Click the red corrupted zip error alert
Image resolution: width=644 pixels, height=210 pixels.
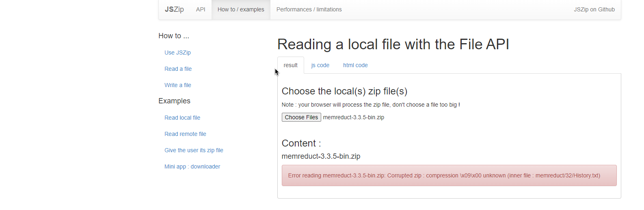pos(449,175)
